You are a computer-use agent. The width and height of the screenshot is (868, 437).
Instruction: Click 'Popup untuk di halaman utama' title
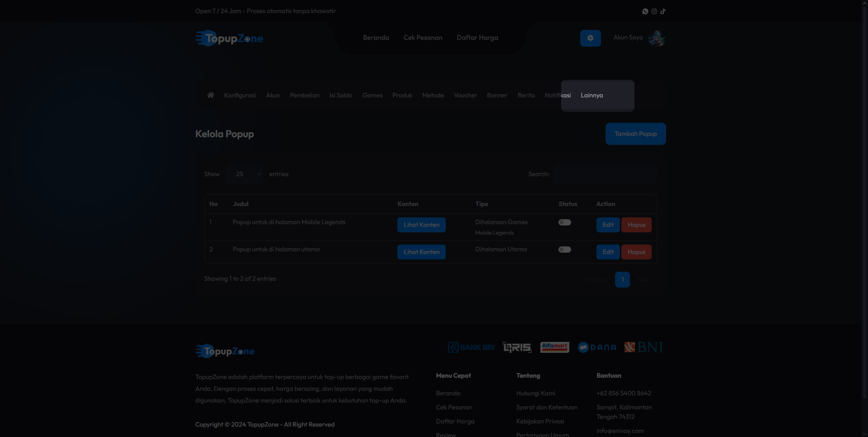click(276, 249)
